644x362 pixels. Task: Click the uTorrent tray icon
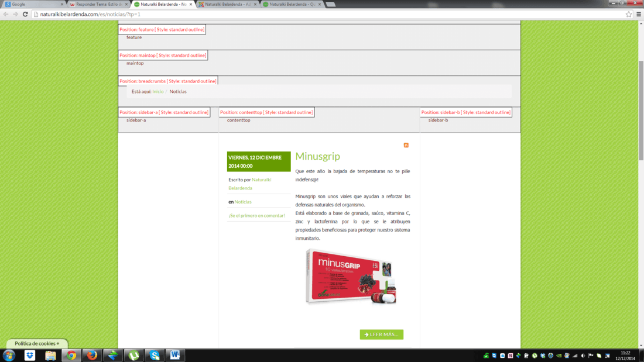pyautogui.click(x=535, y=356)
